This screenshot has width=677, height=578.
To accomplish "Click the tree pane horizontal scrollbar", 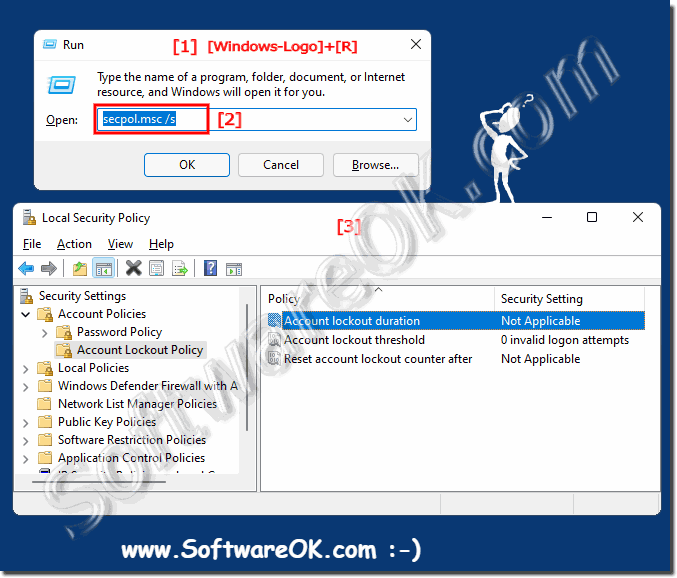I will (x=98, y=482).
